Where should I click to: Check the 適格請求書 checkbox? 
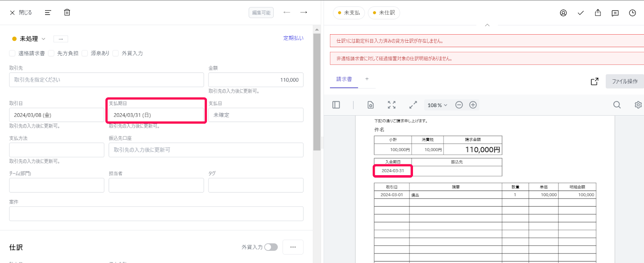click(12, 53)
